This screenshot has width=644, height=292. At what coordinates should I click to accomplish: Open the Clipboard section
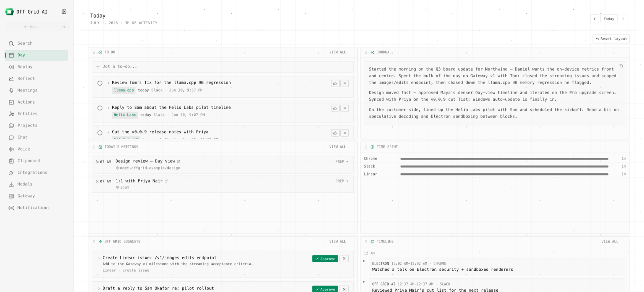36,160
